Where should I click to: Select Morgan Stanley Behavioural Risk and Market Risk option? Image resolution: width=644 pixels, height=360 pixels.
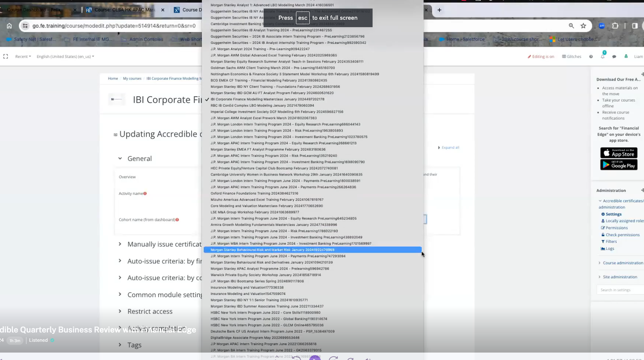click(x=272, y=250)
